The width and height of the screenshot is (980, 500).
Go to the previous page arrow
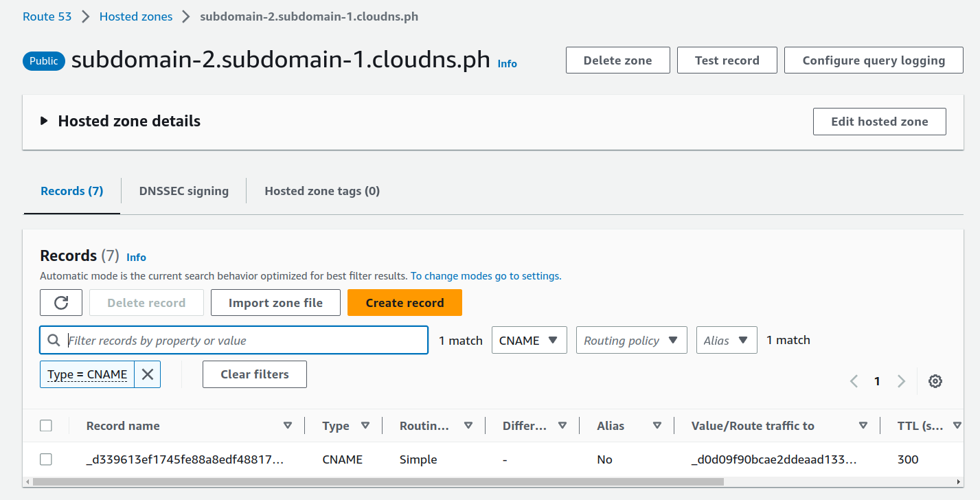(854, 381)
